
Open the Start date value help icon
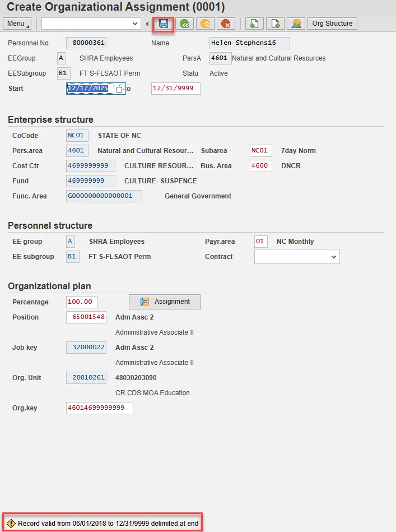[120, 89]
